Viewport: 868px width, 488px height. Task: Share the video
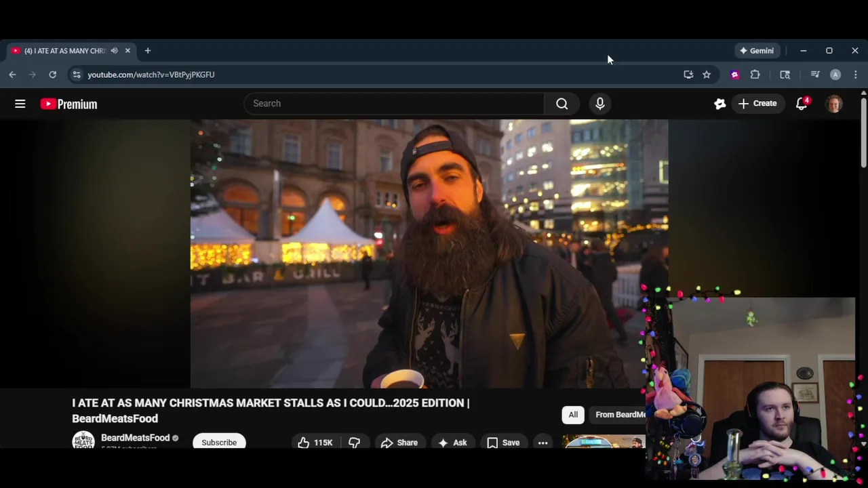click(x=399, y=443)
